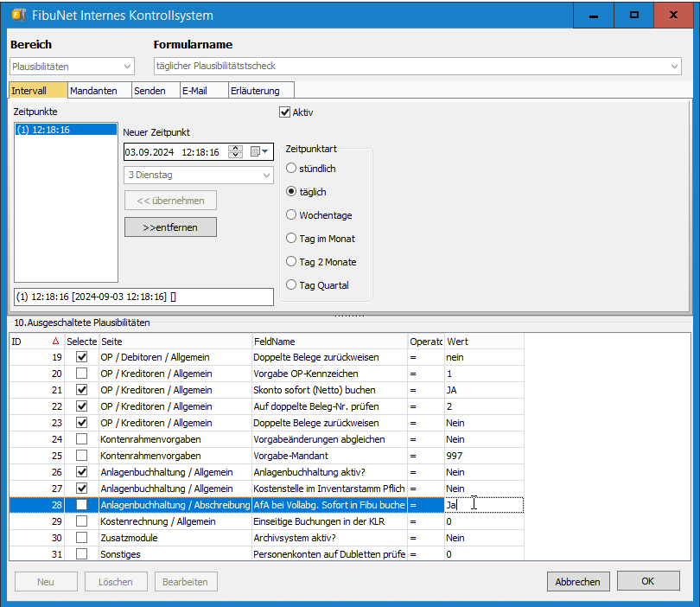Click the Neu button

click(x=46, y=582)
